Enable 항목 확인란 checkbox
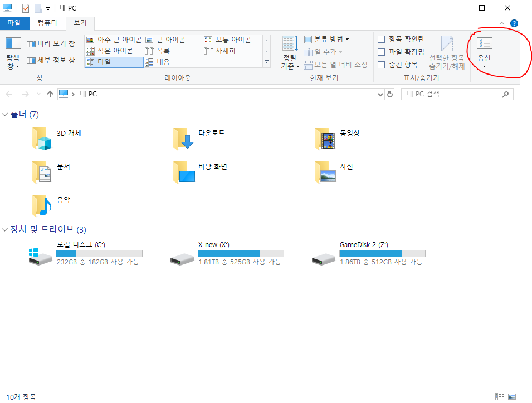532x403 pixels. coord(382,40)
